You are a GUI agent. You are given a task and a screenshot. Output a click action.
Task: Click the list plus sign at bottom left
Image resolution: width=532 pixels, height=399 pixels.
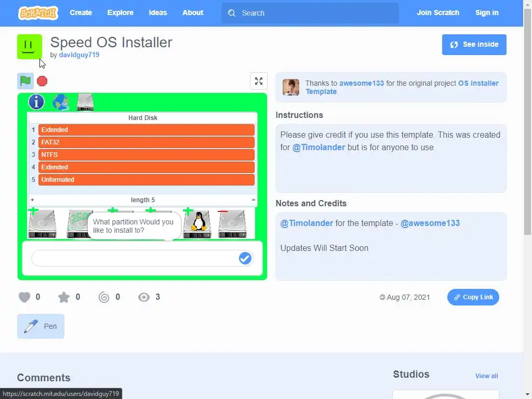point(32,200)
